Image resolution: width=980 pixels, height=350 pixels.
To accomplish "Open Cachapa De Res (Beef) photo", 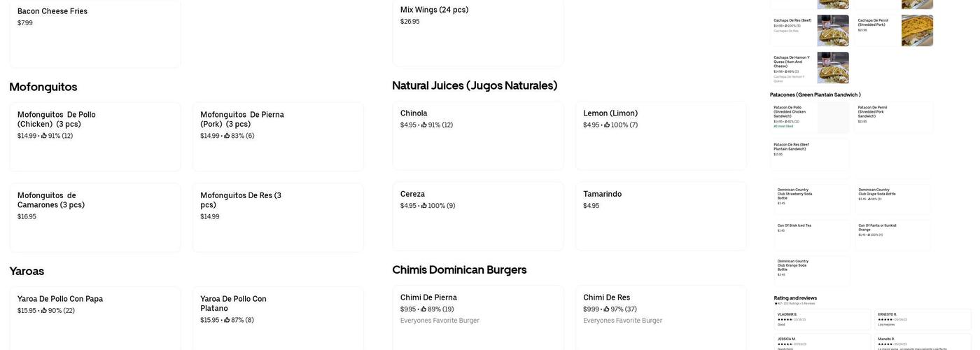I will pyautogui.click(x=833, y=31).
